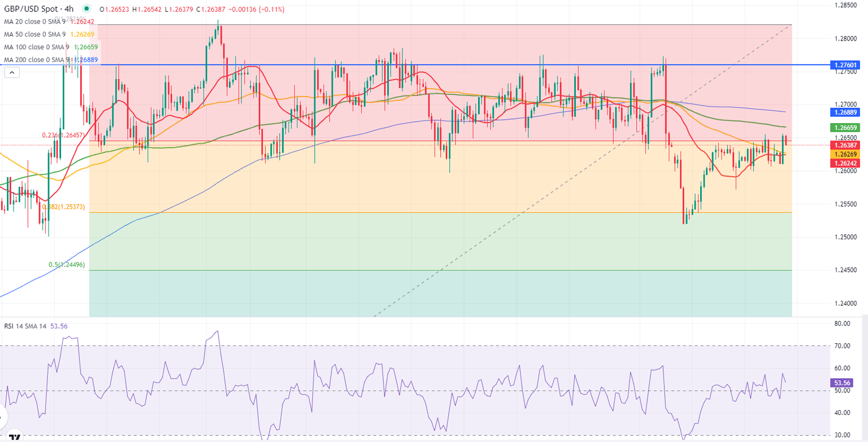The width and height of the screenshot is (868, 442).
Task: Select the GBP/USD Spot 4h symbol title
Action: pos(38,9)
